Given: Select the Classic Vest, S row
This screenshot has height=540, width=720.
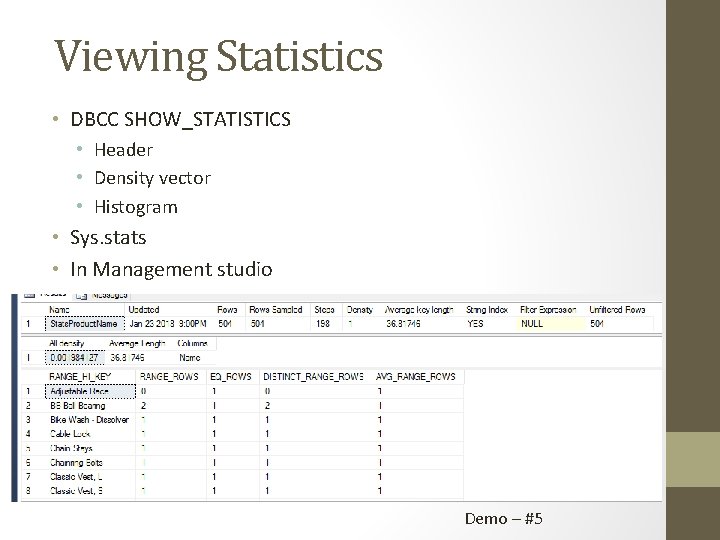Looking at the screenshot, I should 242,491.
